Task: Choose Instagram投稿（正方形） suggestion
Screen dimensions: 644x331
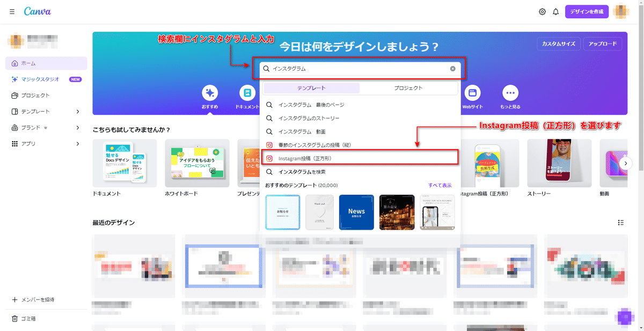Action: (x=360, y=158)
